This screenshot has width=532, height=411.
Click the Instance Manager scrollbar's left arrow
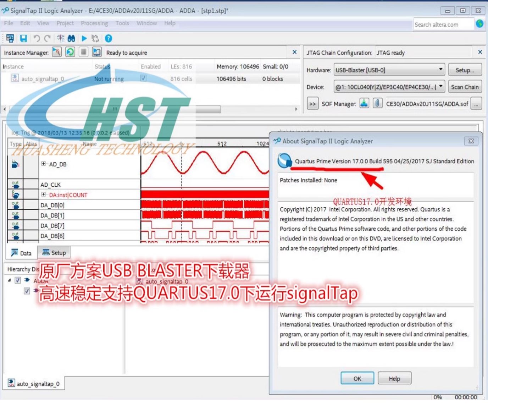point(5,109)
